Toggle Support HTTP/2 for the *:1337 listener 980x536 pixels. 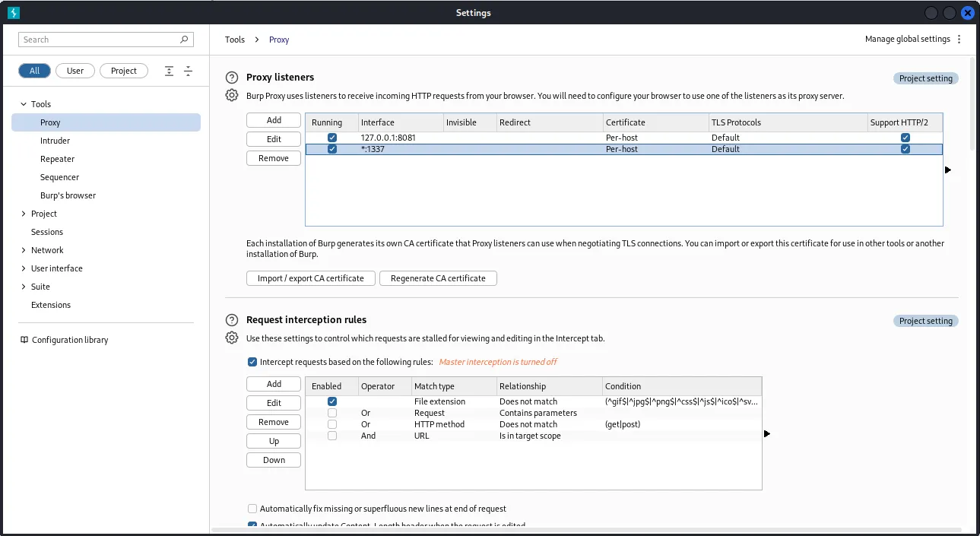click(905, 149)
